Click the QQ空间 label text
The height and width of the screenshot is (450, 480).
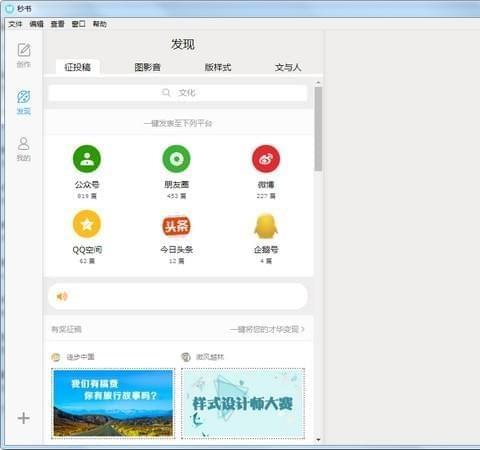pyautogui.click(x=87, y=250)
